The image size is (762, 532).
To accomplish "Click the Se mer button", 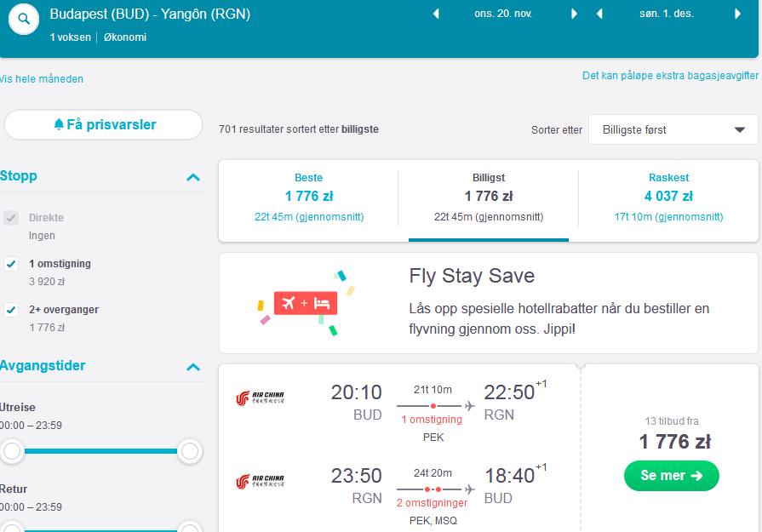I will [x=671, y=476].
